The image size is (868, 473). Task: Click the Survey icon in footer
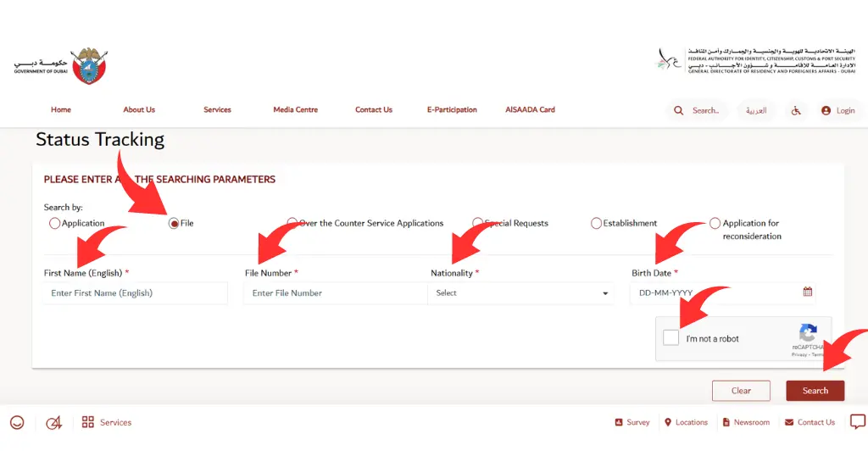(x=618, y=422)
